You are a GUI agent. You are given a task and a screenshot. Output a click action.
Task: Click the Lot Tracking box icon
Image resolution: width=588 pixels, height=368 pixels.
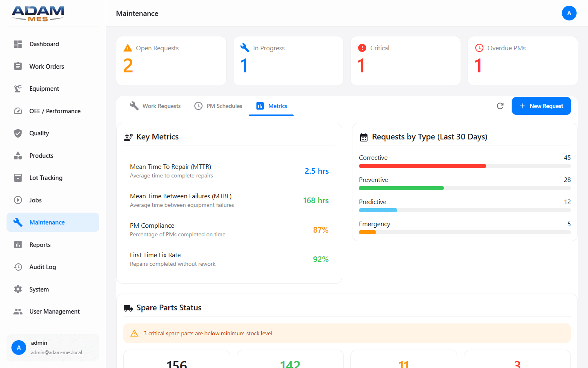point(18,177)
